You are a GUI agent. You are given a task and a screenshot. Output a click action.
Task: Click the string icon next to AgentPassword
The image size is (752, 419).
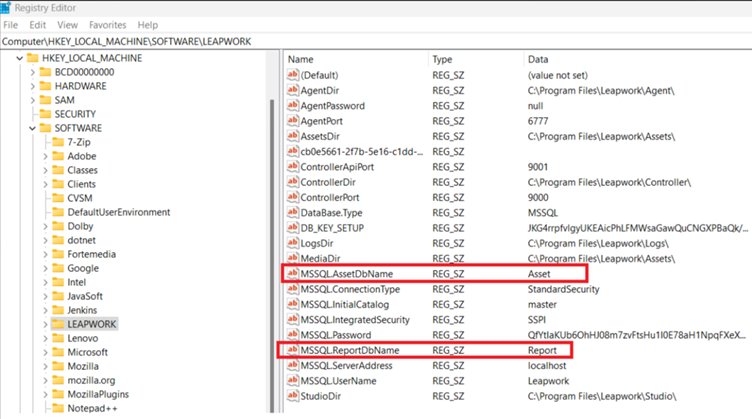click(x=293, y=105)
